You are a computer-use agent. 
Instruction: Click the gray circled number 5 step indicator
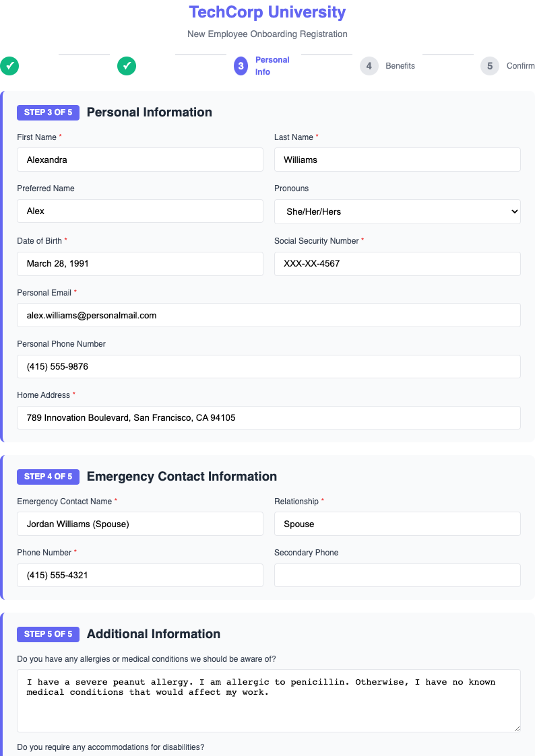[490, 66]
